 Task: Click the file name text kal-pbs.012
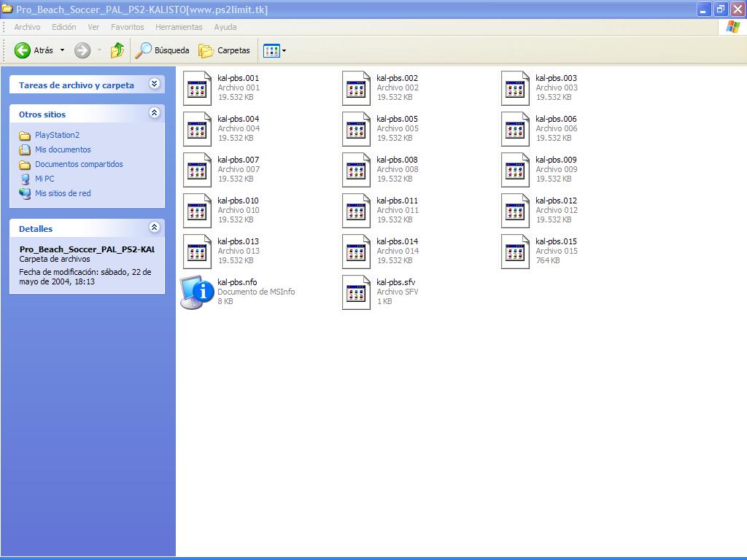pyautogui.click(x=556, y=201)
